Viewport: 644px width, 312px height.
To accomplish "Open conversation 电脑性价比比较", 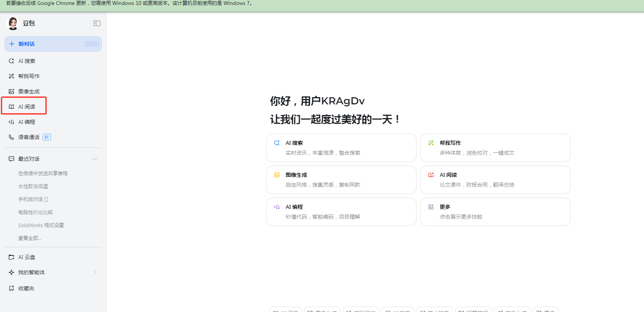I will coord(35,212).
